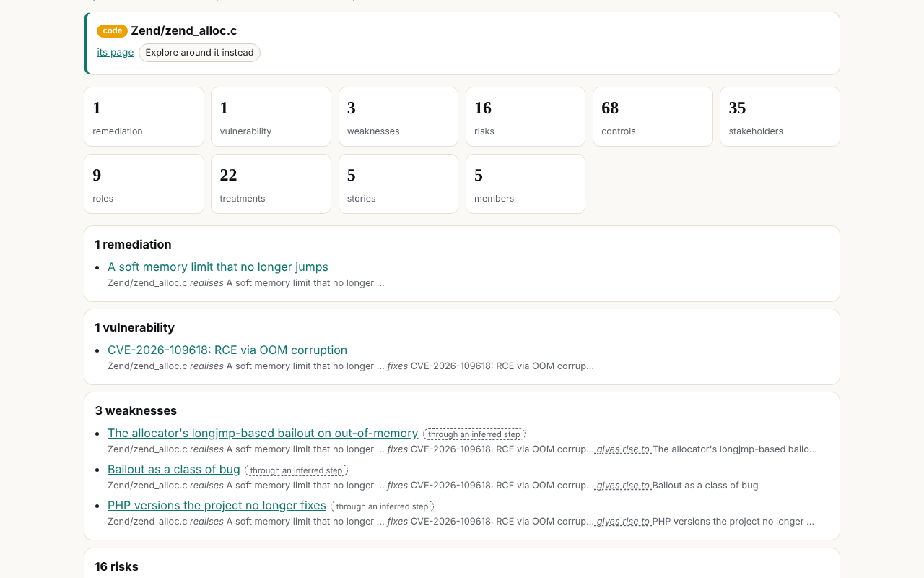Open the '68 controls' stat card
This screenshot has width=924, height=578.
pos(653,117)
